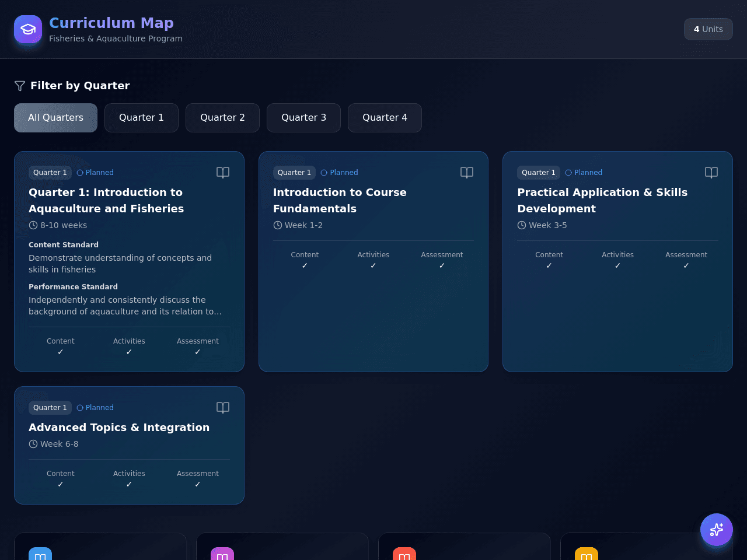This screenshot has width=747, height=560.
Task: Click the 8-10 weeks duration text
Action: point(64,225)
